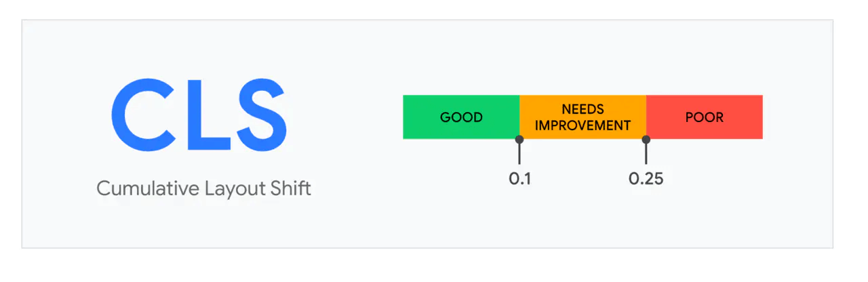Click the word Layout in the subtitle
This screenshot has height=282, width=868.
(x=236, y=188)
